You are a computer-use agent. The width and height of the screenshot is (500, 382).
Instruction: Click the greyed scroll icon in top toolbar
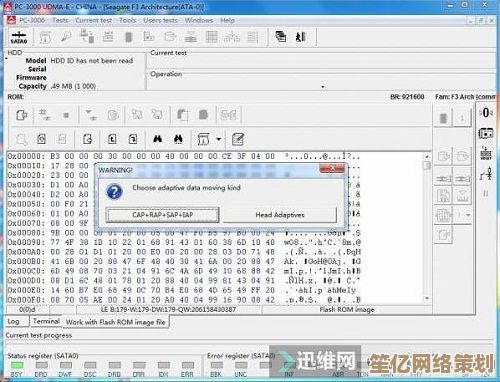pyautogui.click(x=45, y=37)
